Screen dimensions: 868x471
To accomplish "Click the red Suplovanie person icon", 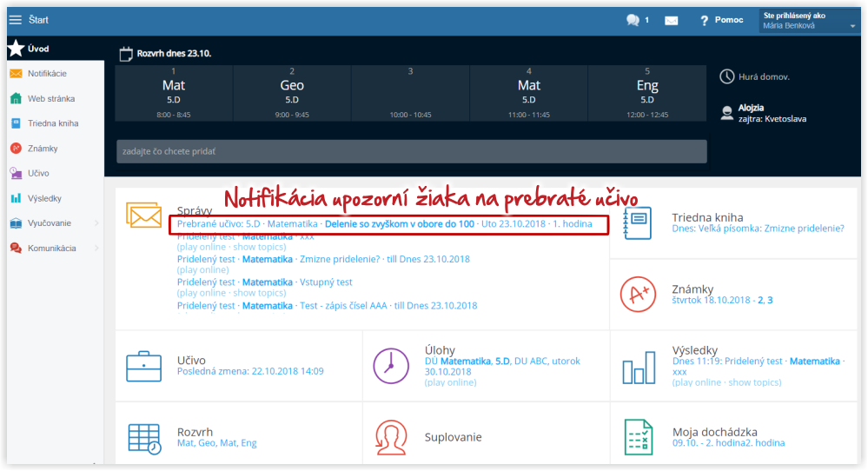I will pyautogui.click(x=391, y=437).
